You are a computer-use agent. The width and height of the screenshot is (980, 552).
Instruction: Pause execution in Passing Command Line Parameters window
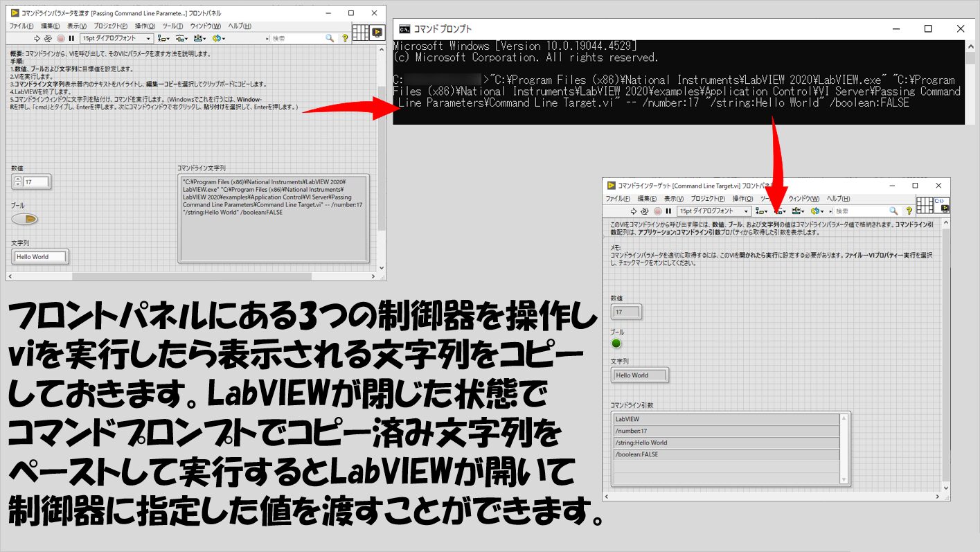[x=72, y=38]
